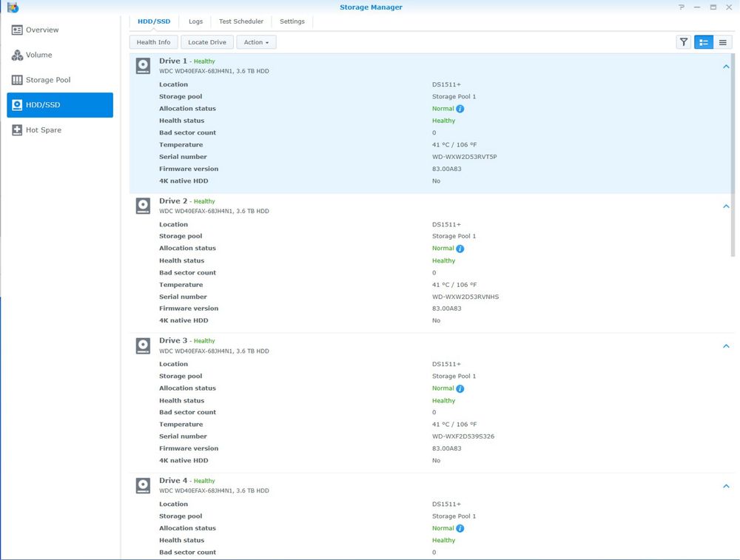This screenshot has width=740, height=560.
Task: Open the Action dropdown menu
Action: (256, 42)
